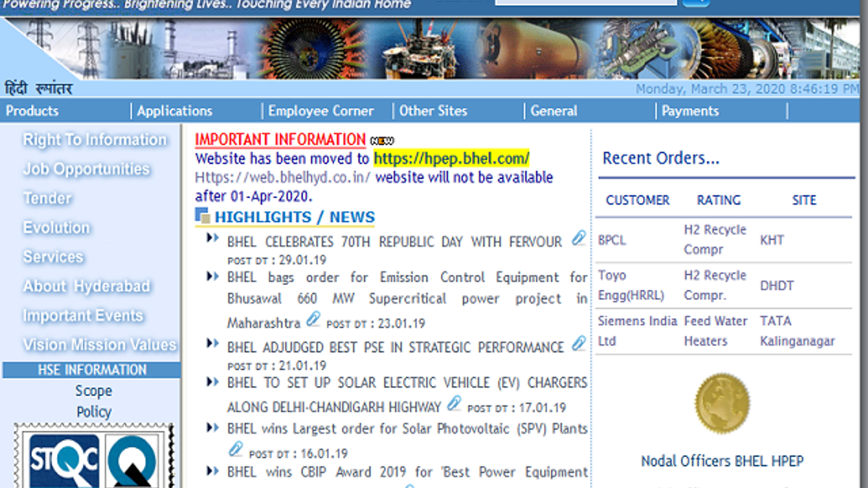The height and width of the screenshot is (488, 868).
Task: Open the Scope link under HSE
Action: coord(94,391)
